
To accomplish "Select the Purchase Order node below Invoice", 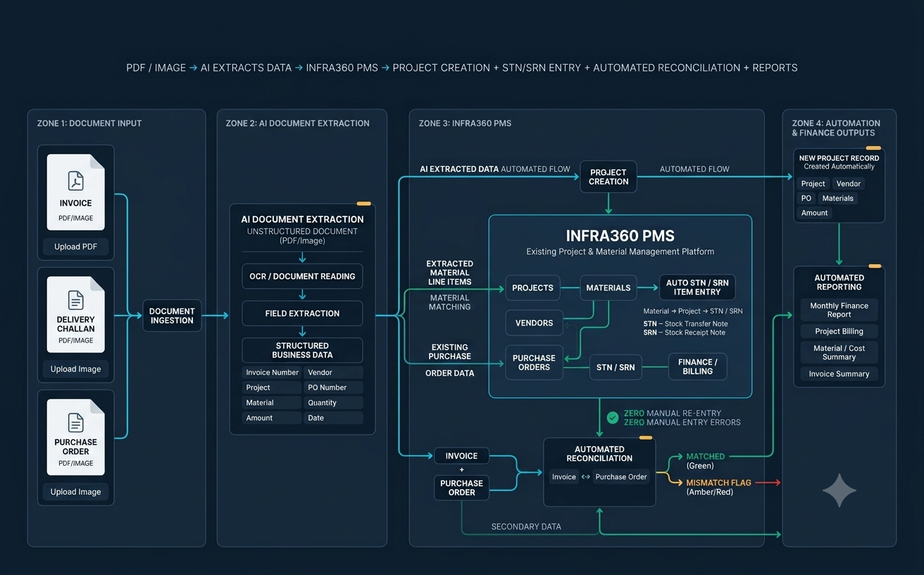I will pyautogui.click(x=462, y=488).
